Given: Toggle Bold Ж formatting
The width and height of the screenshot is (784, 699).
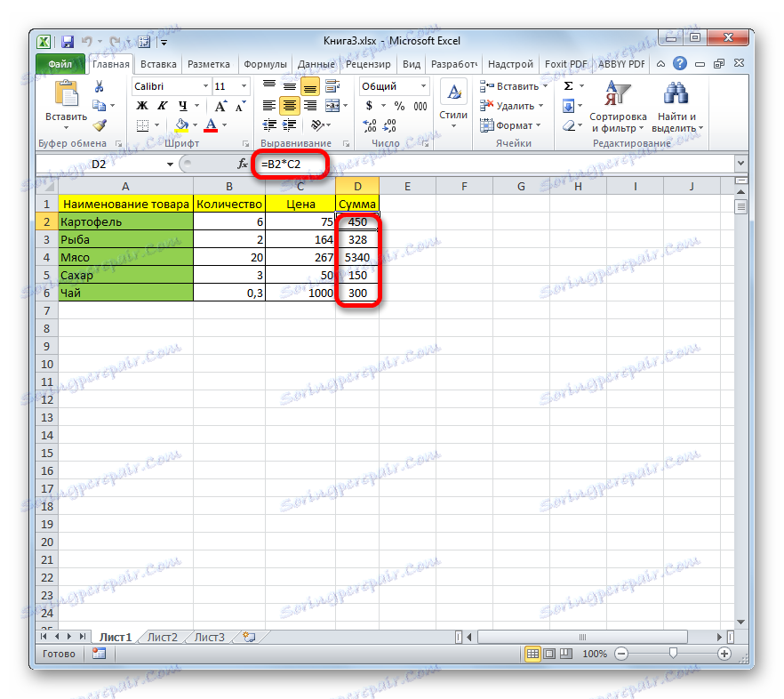Looking at the screenshot, I should point(142,106).
